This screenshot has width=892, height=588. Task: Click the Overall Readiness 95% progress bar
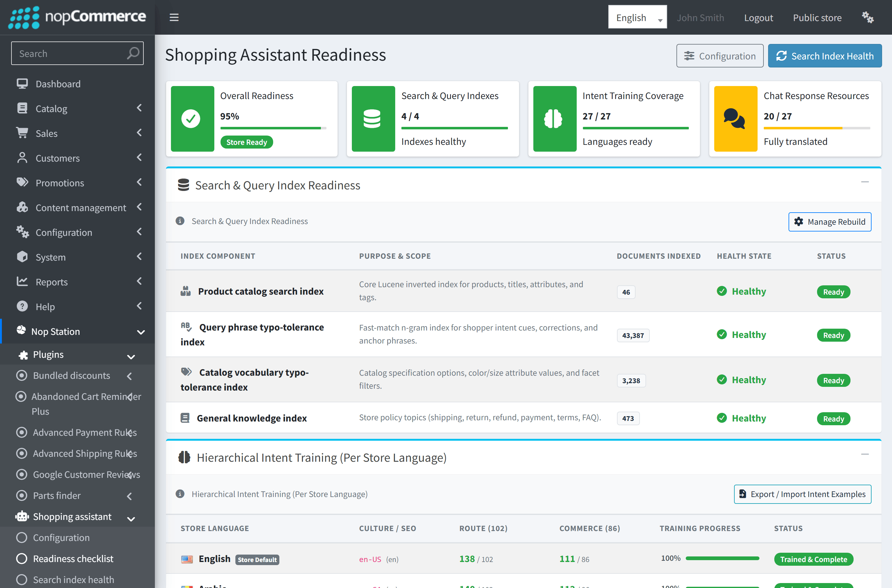pyautogui.click(x=273, y=128)
